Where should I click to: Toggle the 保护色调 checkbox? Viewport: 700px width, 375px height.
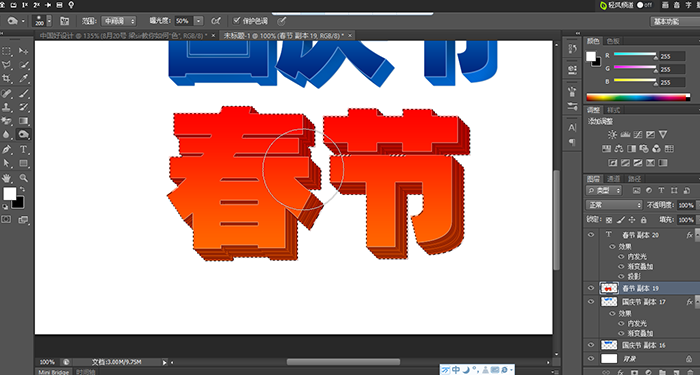[x=237, y=21]
